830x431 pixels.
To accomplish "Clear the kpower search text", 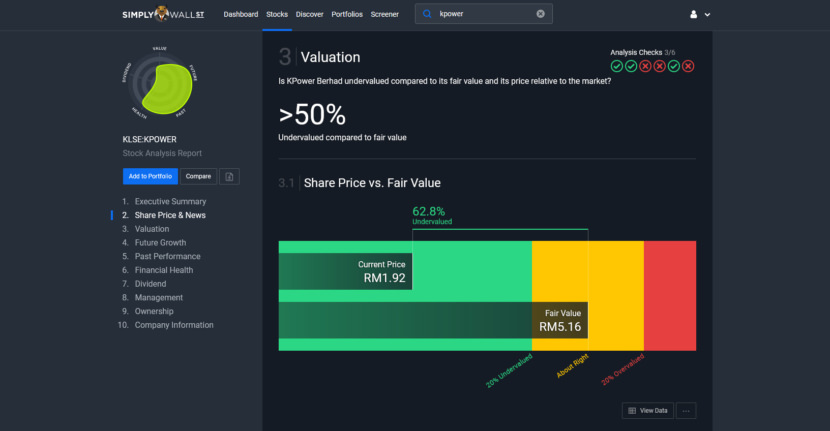I will click(x=540, y=14).
